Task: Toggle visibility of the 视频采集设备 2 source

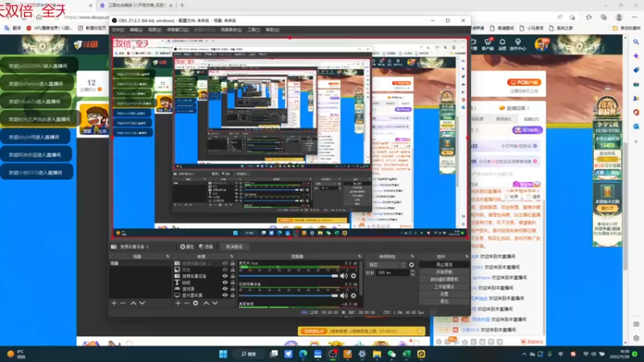Action: pyautogui.click(x=225, y=264)
